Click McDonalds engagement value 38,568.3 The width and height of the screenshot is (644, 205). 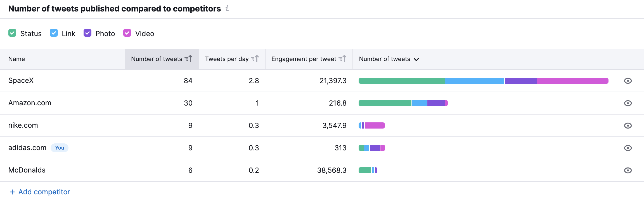(332, 171)
